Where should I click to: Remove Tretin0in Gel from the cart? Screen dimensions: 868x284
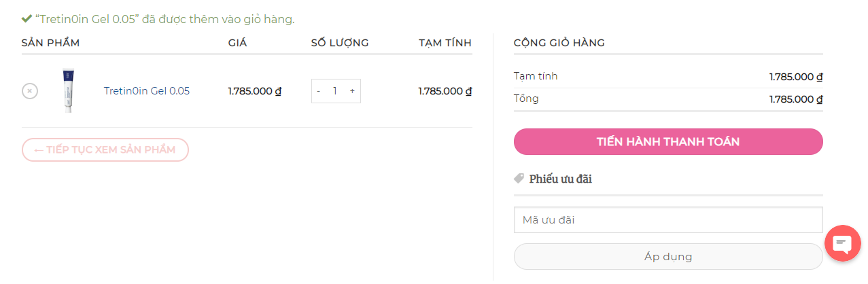(30, 91)
